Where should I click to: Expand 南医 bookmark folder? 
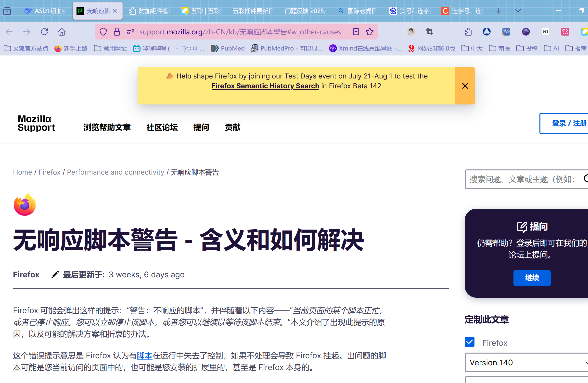pyautogui.click(x=499, y=48)
